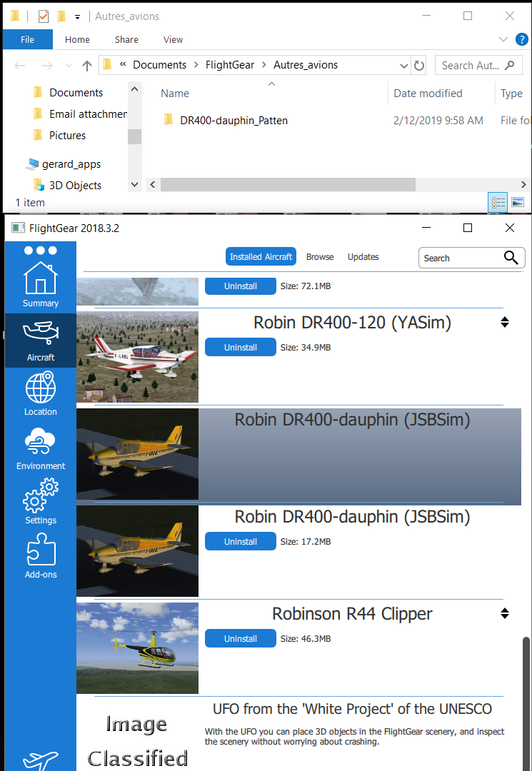Click the Explorer Forward arrow
The height and width of the screenshot is (771, 532).
pos(47,66)
